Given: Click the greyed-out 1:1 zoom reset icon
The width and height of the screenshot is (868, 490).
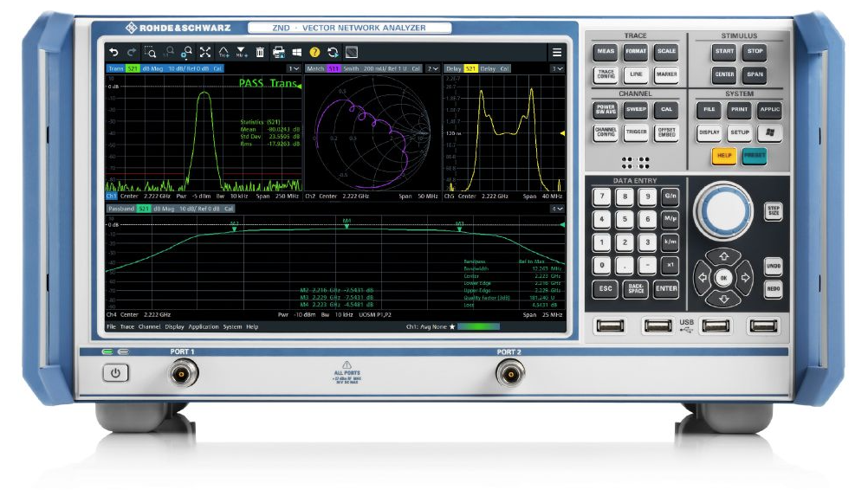Looking at the screenshot, I should 168,53.
